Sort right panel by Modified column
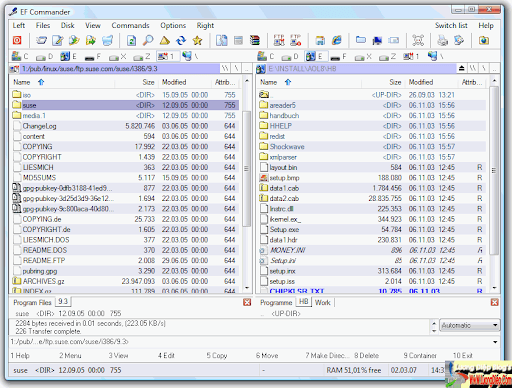512x388 pixels. [x=432, y=82]
